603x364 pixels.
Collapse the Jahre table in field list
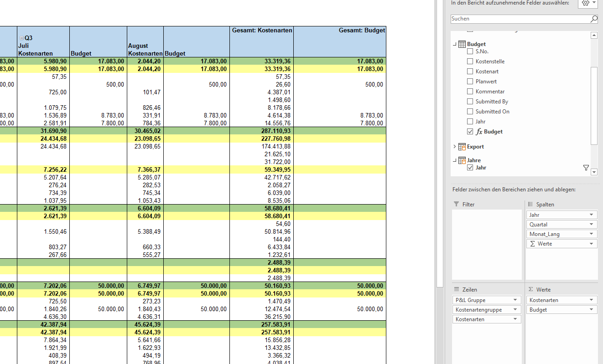click(455, 160)
